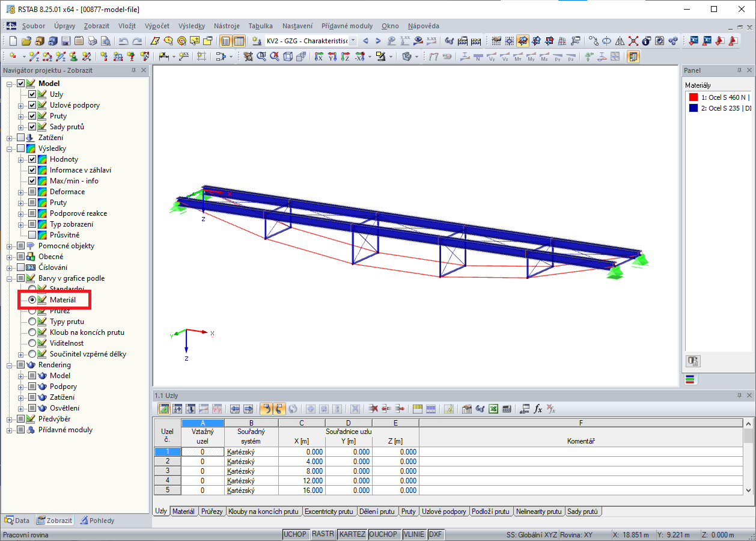The image size is (756, 541).
Task: Click the mirror tool icon
Action: 620,41
